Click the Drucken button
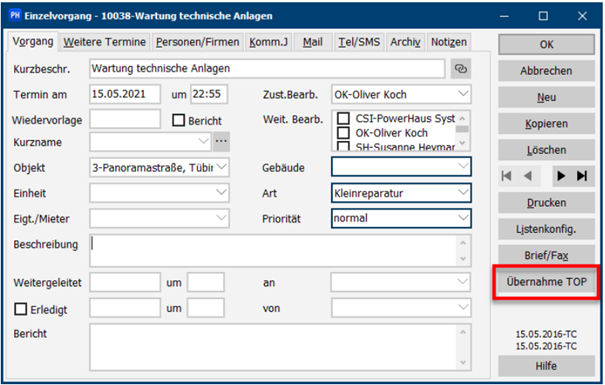Screen dimensions: 605x385 click(x=546, y=203)
